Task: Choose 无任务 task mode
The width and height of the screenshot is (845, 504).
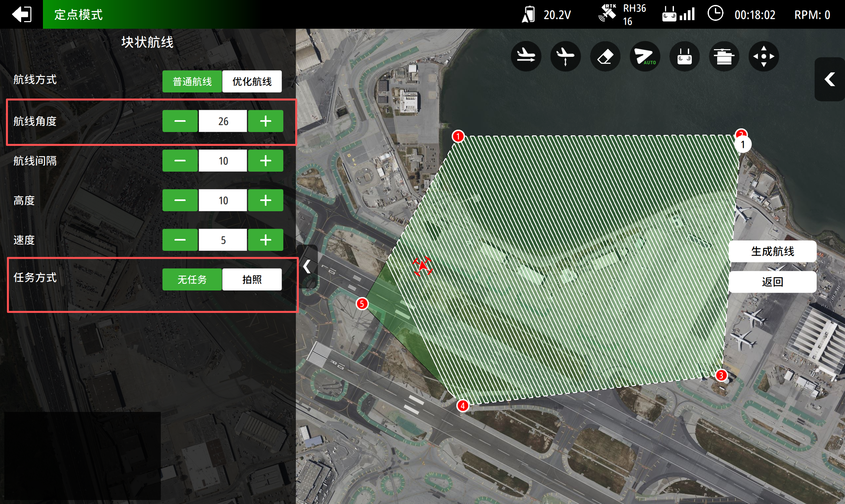Action: 192,280
